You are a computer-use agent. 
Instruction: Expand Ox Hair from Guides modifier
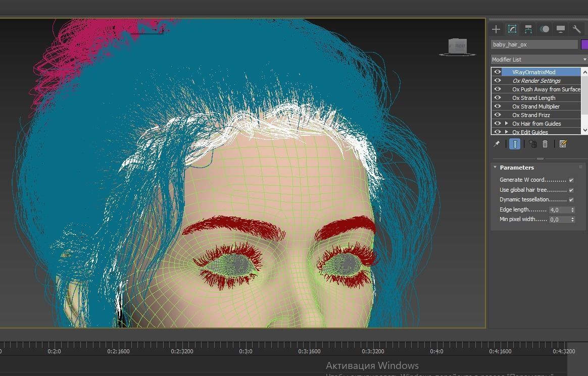point(507,124)
